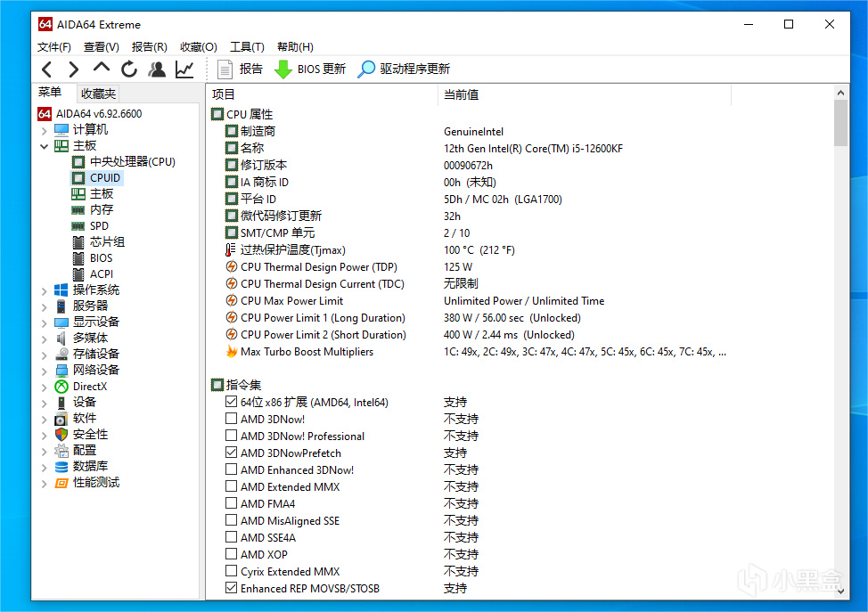
Task: Toggle the AMD 3DNow! checkbox
Action: click(232, 419)
